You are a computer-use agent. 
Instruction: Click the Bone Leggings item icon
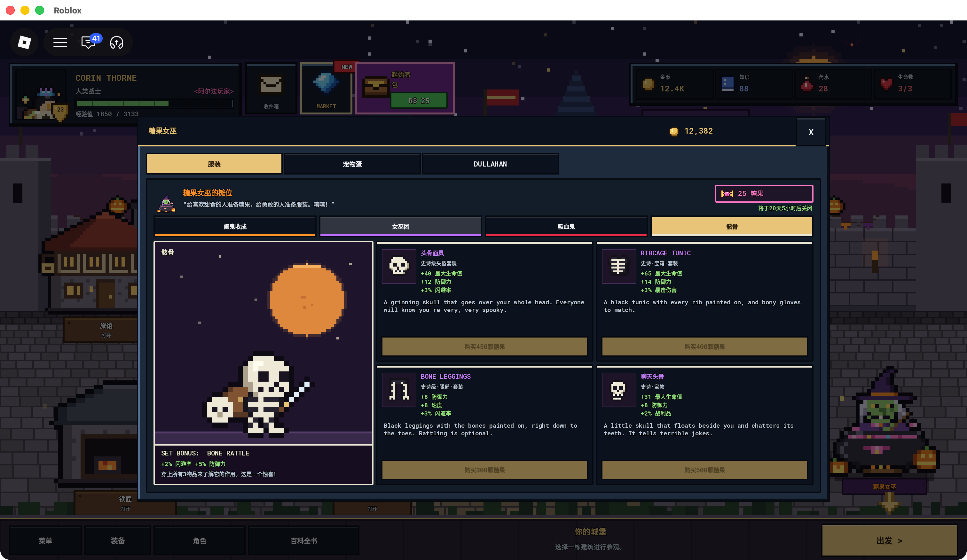tap(399, 390)
